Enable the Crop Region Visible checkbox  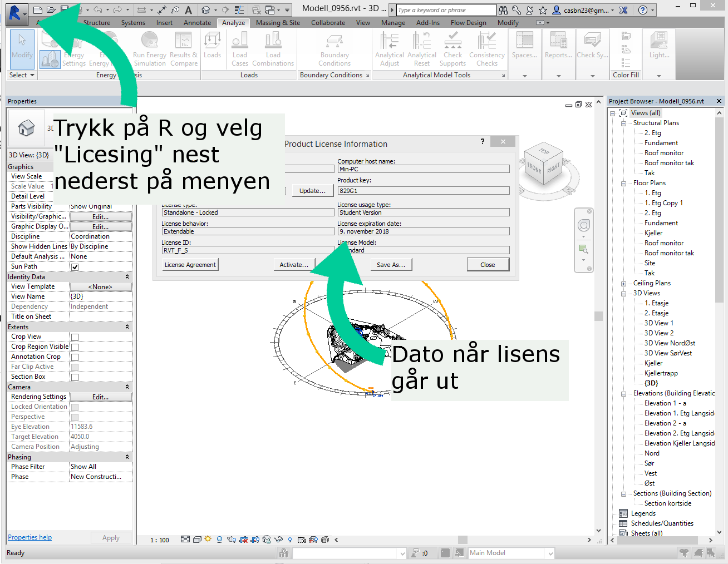75,347
